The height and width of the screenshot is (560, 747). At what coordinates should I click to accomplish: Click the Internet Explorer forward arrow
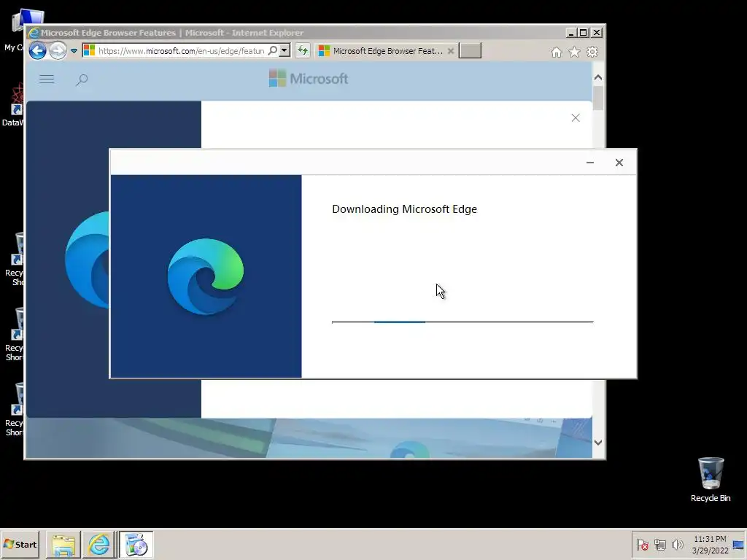point(58,50)
